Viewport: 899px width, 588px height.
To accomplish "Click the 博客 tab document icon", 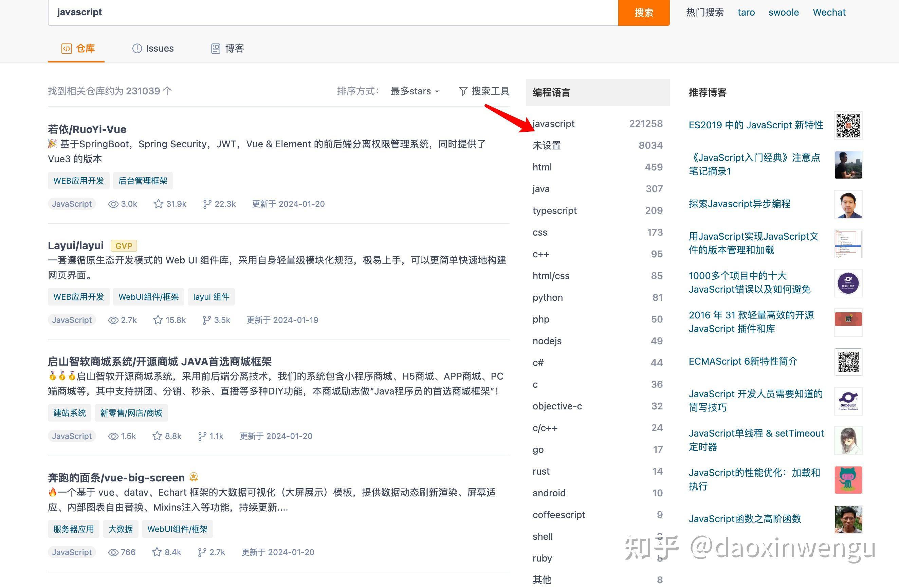I will pos(215,48).
